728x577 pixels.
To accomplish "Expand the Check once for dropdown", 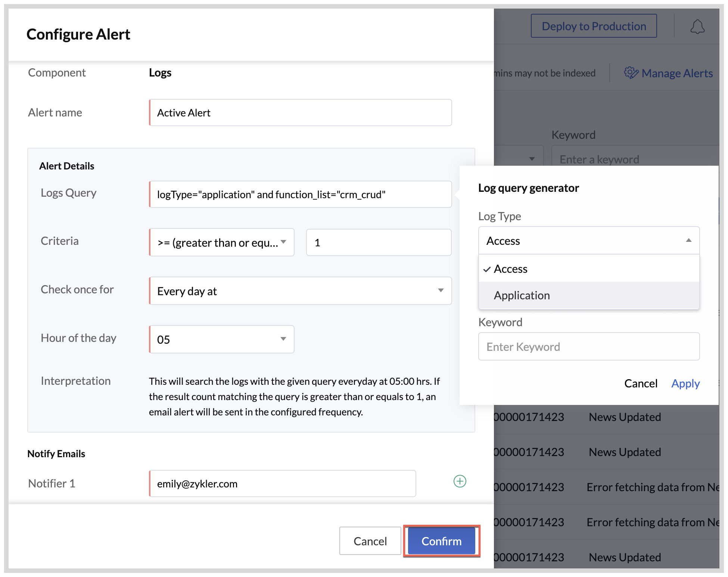I will click(x=300, y=291).
